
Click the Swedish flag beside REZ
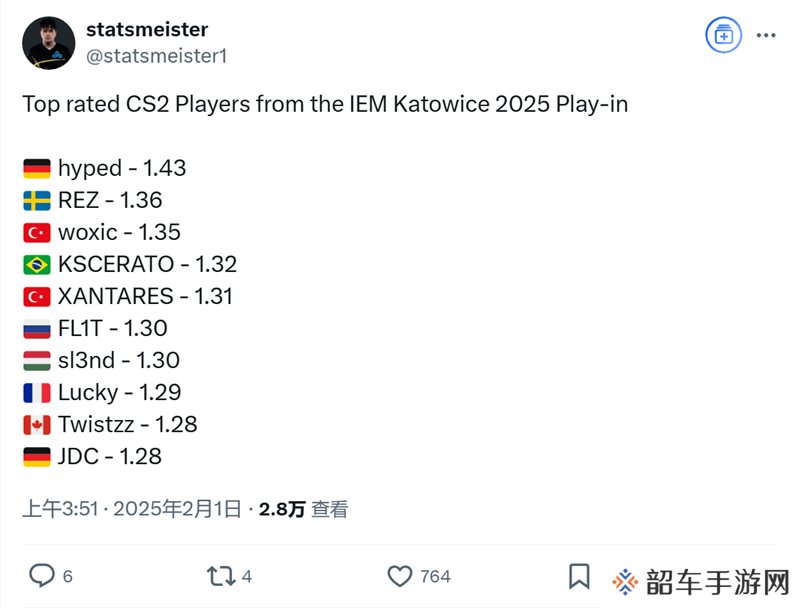(x=37, y=201)
